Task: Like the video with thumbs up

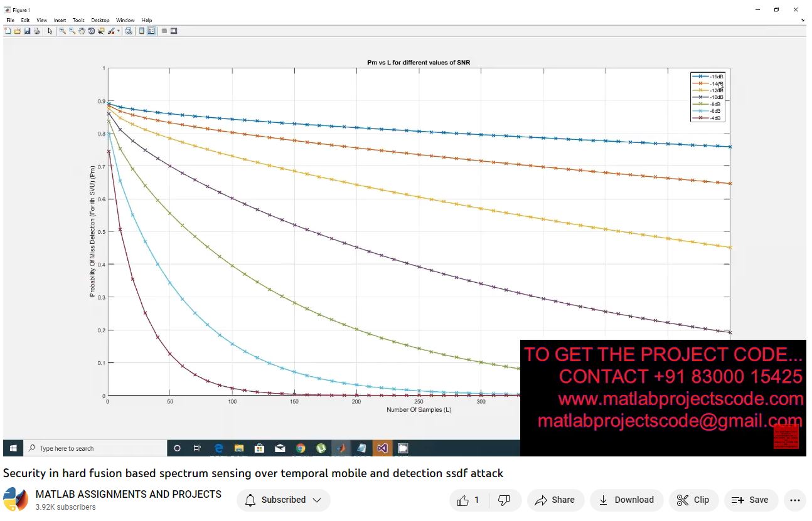Action: point(469,500)
